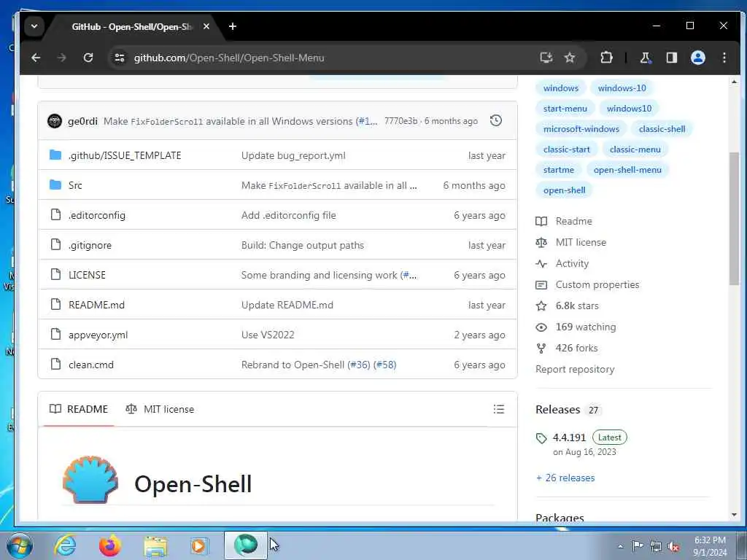
Task: Click the install app icon in address bar
Action: (546, 58)
